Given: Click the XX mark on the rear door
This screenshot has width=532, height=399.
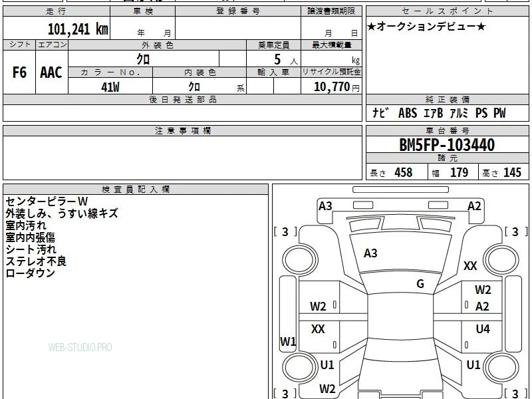Looking at the screenshot, I should pyautogui.click(x=318, y=329).
